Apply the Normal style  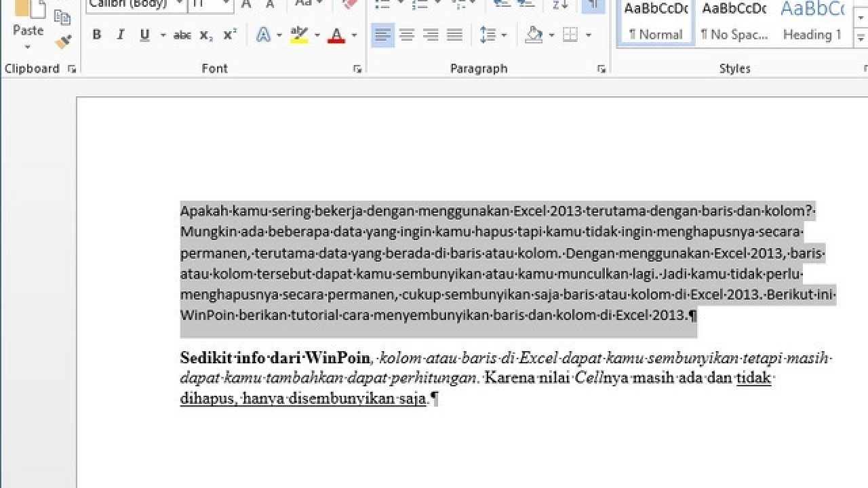pyautogui.click(x=656, y=22)
